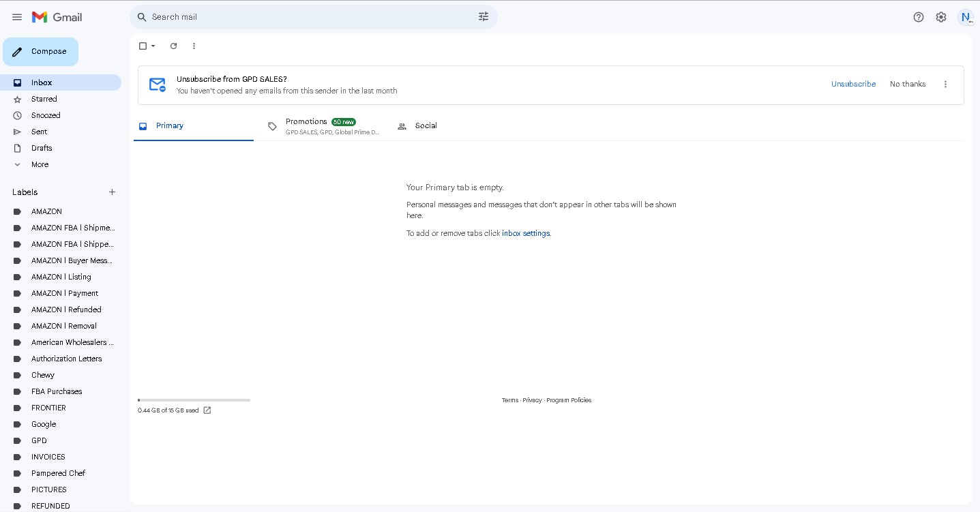Expand More in the sidebar
The image size is (980, 512).
(x=40, y=164)
